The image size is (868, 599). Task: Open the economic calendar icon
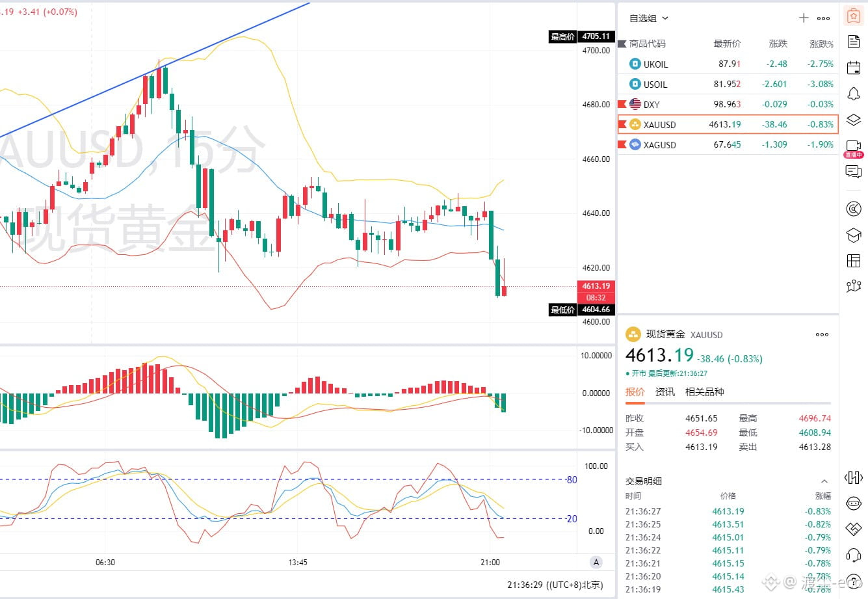tap(854, 68)
